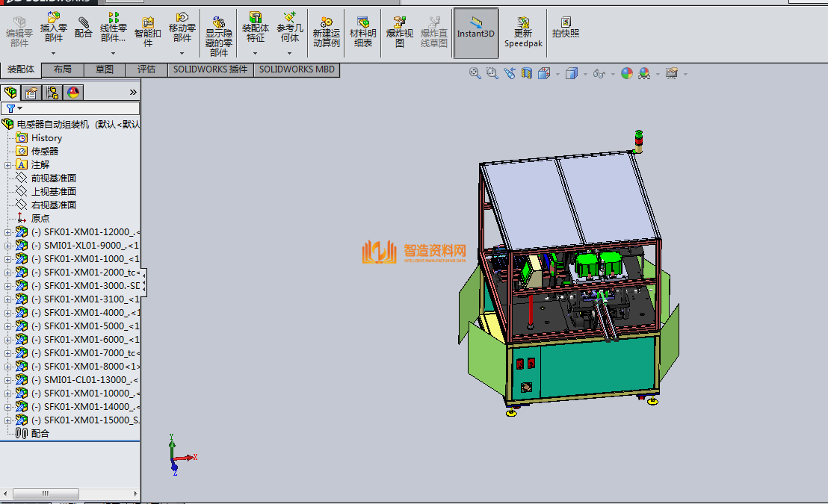Open the 插入零部件 dropdown arrow
The width and height of the screenshot is (828, 504).
coord(54,53)
